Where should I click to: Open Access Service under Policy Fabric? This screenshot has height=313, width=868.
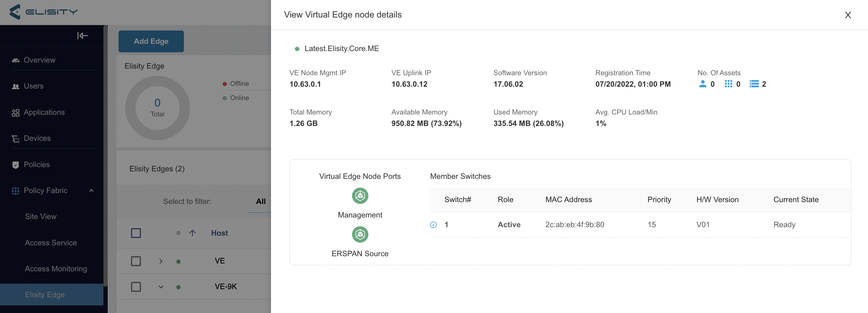click(x=51, y=243)
